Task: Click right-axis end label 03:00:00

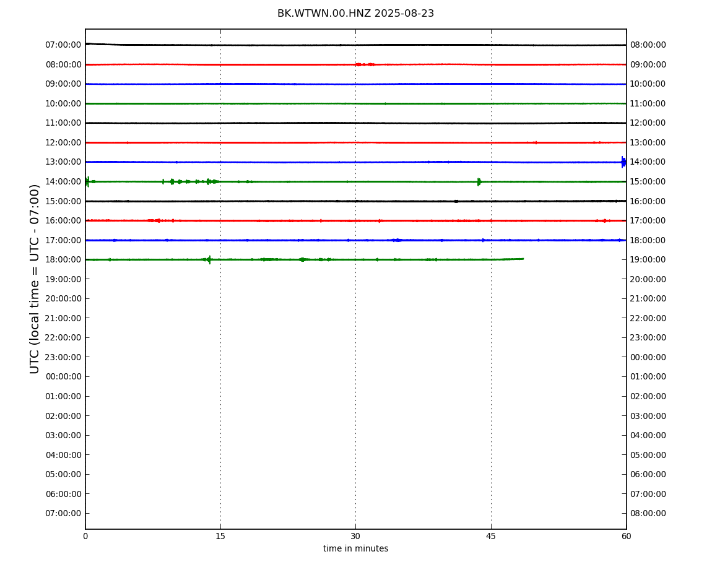Action: coord(648,416)
